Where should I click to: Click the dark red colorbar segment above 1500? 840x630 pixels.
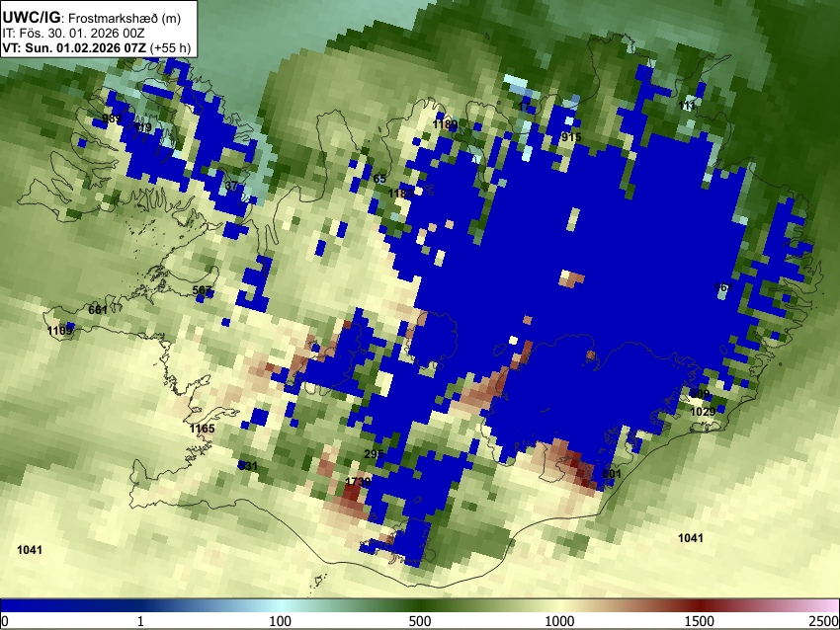[700, 605]
